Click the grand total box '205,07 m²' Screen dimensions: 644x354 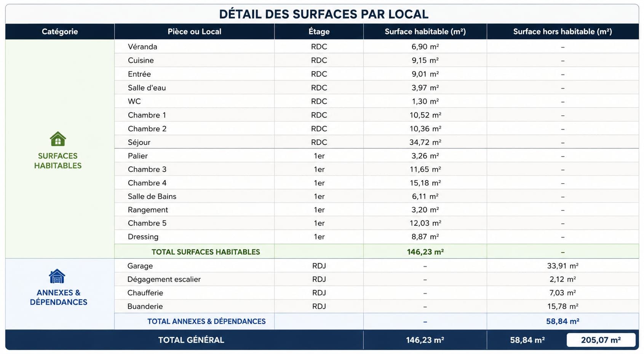point(601,340)
